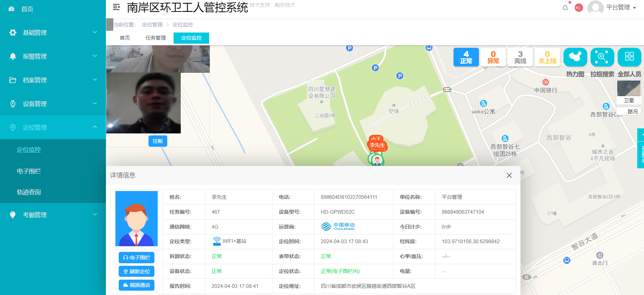The width and height of the screenshot is (644, 295).
Task: Click the 中国银行 map marker
Action: (546, 82)
